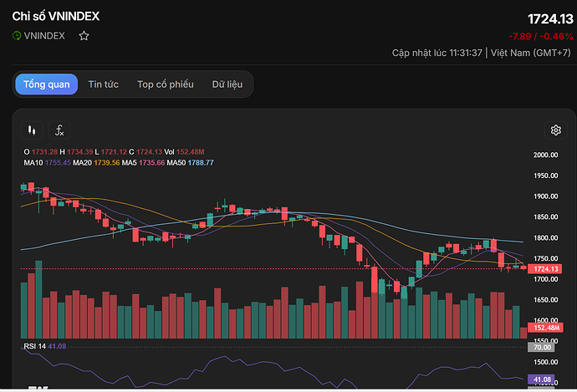
Task: Click the Việt Nam (GMT+7) timezone text
Action: pyautogui.click(x=531, y=53)
